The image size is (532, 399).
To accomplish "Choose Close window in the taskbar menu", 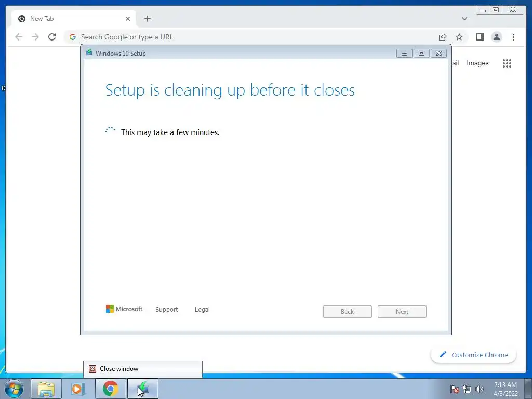I will point(143,369).
